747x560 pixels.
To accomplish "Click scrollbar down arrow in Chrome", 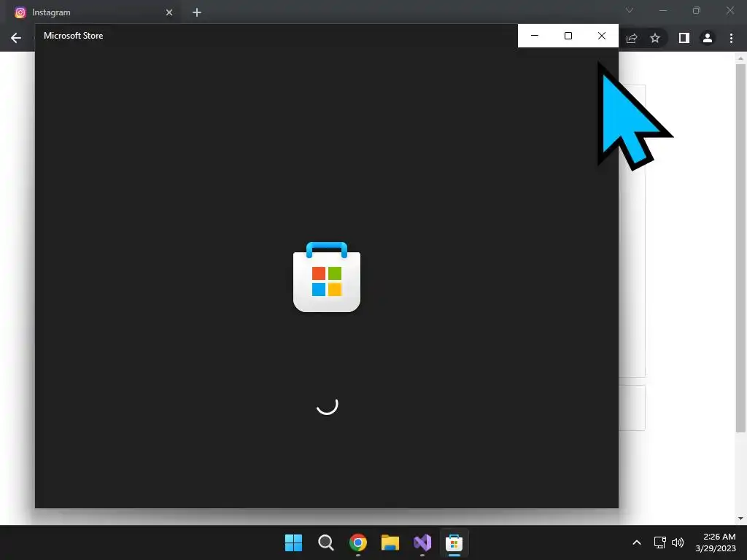I will [740, 518].
